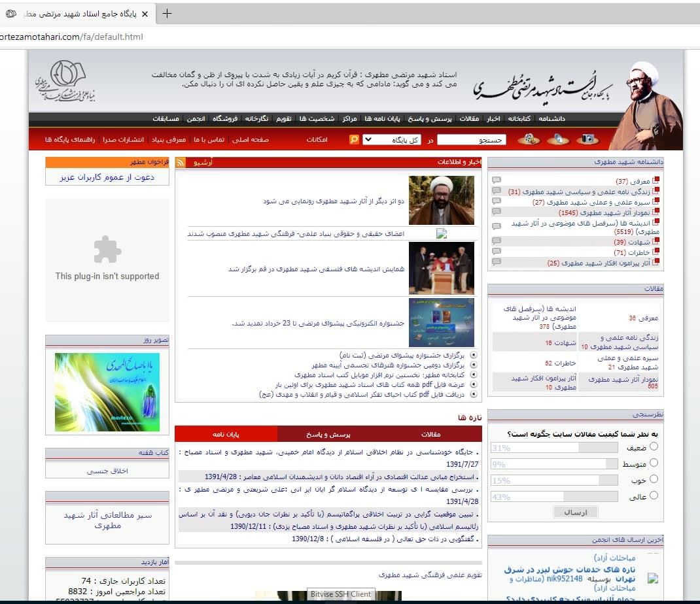The height and width of the screenshot is (604, 700).
Task: Expand نمودار آثار شهید مطهری (1545) item
Action: [x=656, y=212]
